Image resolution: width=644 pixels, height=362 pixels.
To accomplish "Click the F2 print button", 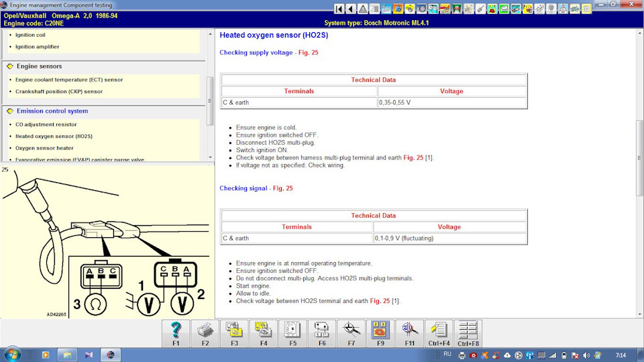I will [205, 333].
